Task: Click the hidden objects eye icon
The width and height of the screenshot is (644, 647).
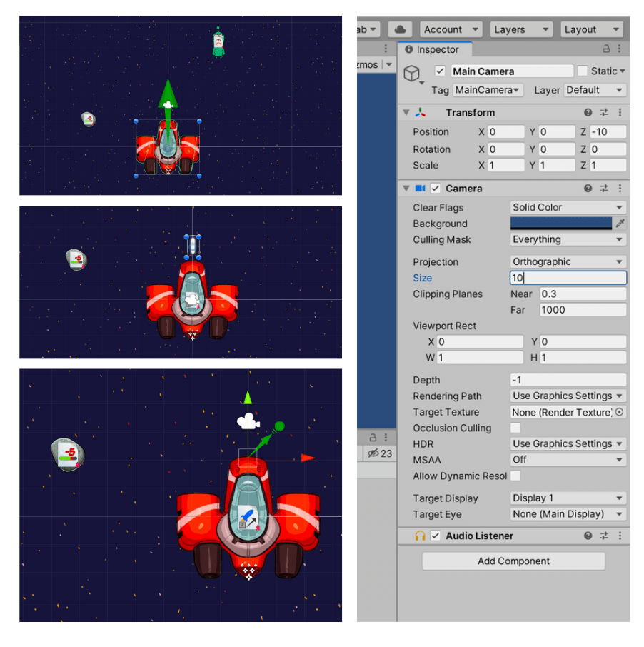Action: pyautogui.click(x=373, y=453)
